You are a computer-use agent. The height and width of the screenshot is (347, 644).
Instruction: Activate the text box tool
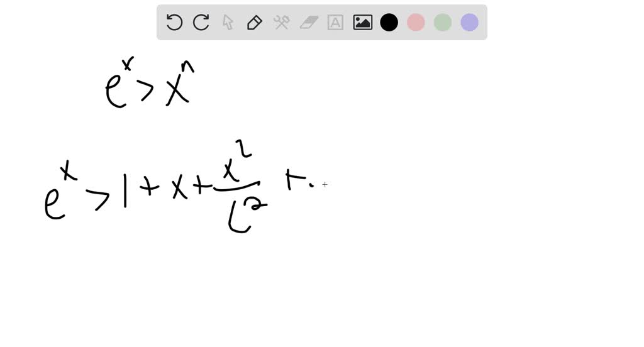pos(336,22)
